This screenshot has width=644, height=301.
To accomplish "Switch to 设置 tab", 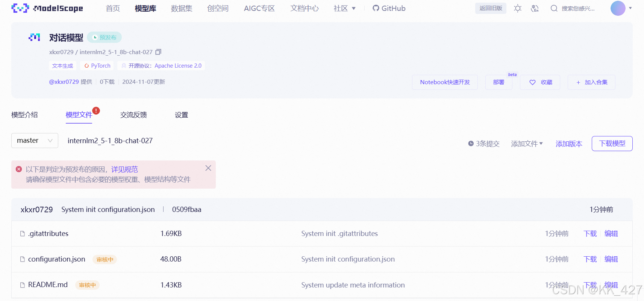I will (181, 115).
